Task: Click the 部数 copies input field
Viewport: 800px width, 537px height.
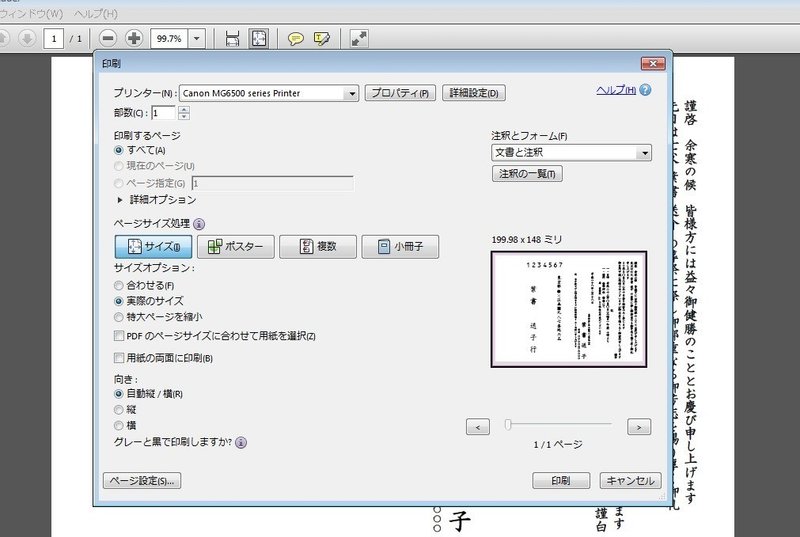Action: coord(163,113)
